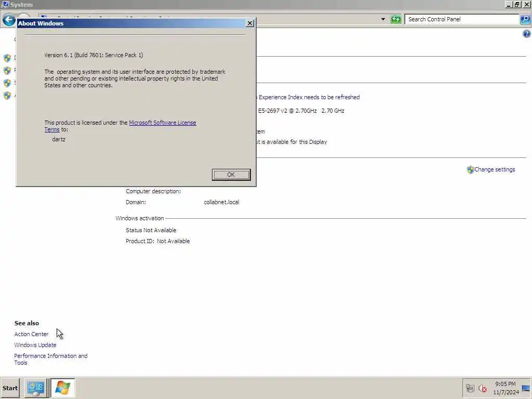Select the See also heading

[x=27, y=323]
